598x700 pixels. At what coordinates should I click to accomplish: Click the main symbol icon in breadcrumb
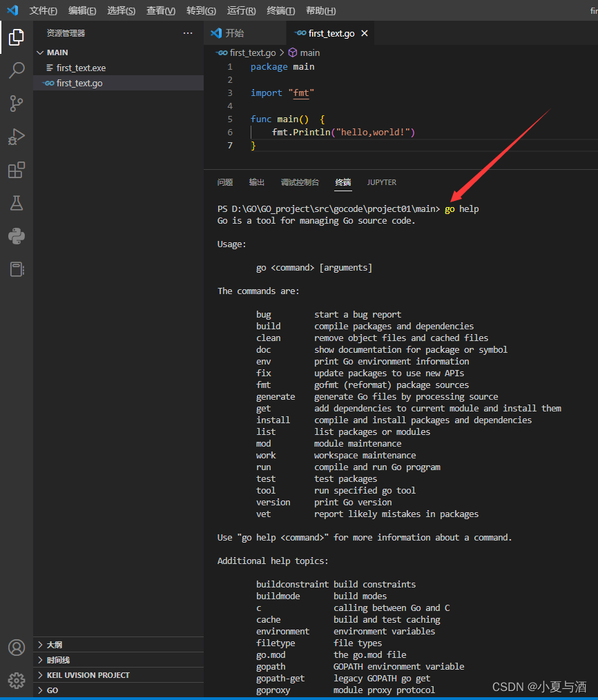pos(293,52)
